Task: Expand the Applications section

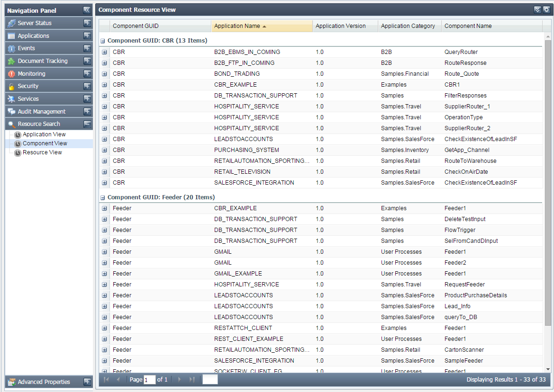Action: [87, 36]
